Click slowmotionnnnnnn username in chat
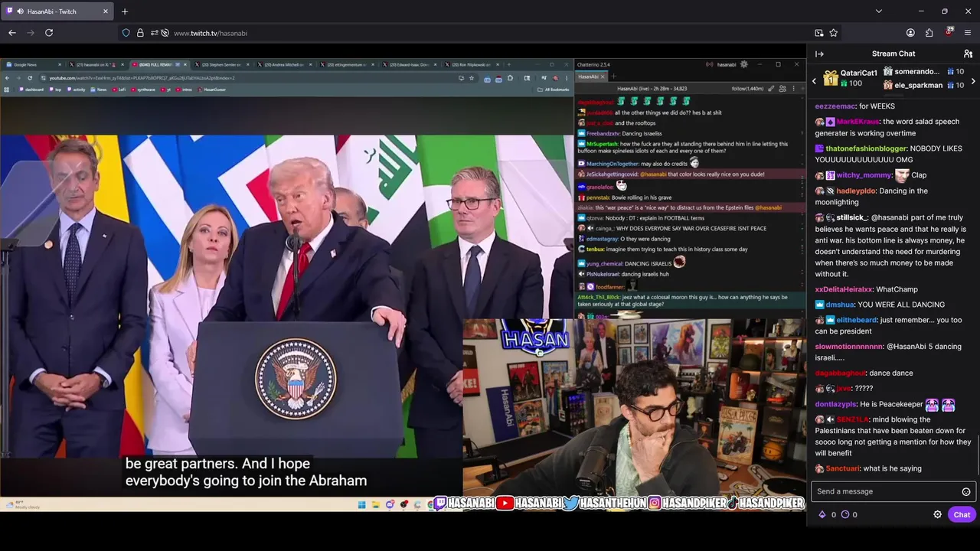 (x=849, y=347)
